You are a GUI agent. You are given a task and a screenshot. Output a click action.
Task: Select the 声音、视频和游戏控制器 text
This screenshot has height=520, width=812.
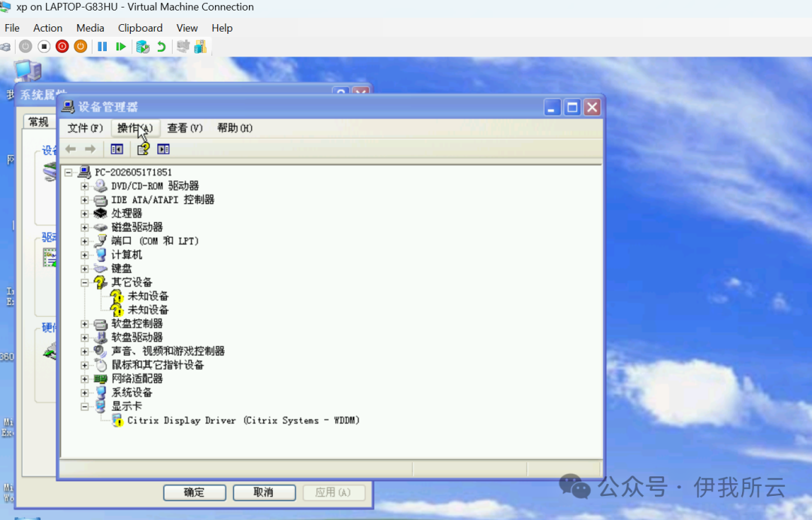[x=168, y=351]
